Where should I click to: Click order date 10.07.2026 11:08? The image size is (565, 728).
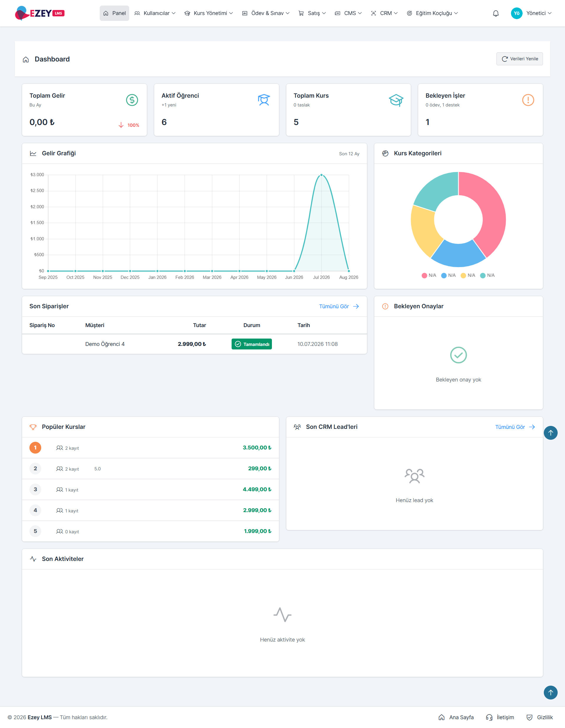tap(317, 344)
